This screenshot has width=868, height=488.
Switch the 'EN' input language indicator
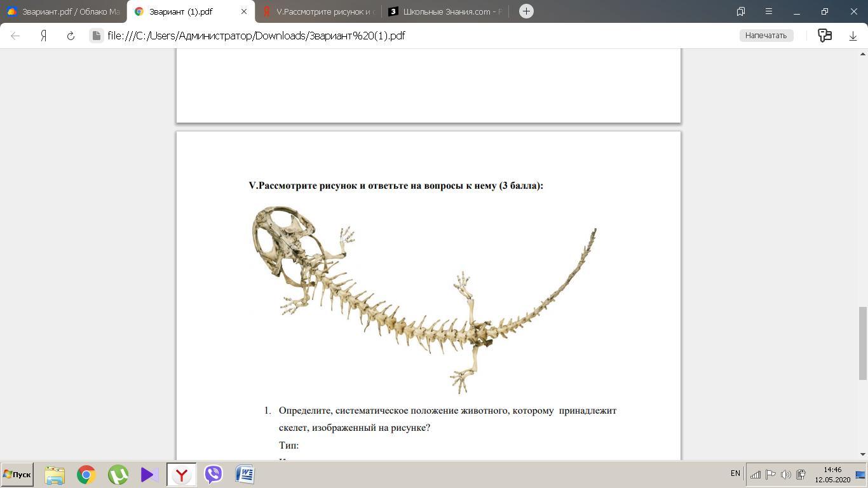[735, 473]
